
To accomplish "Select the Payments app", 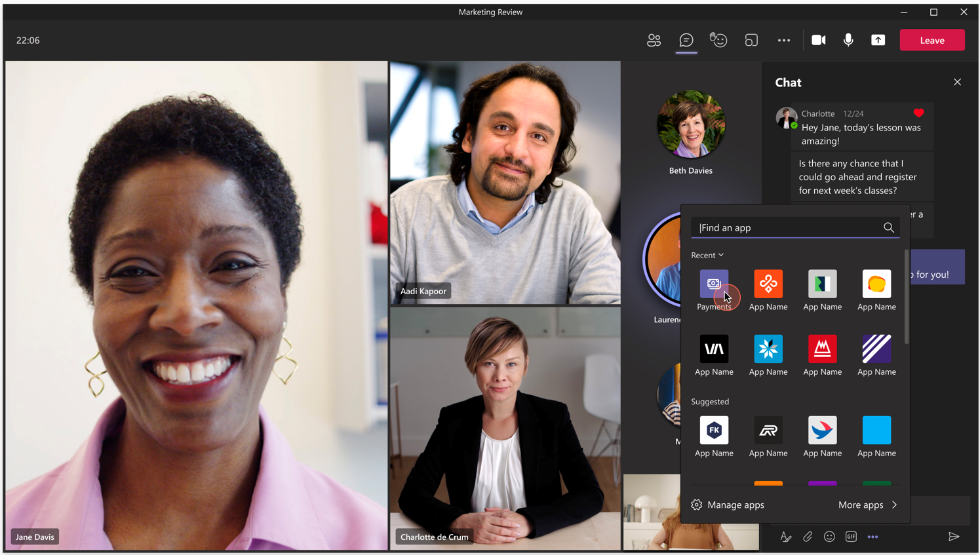I will [714, 284].
